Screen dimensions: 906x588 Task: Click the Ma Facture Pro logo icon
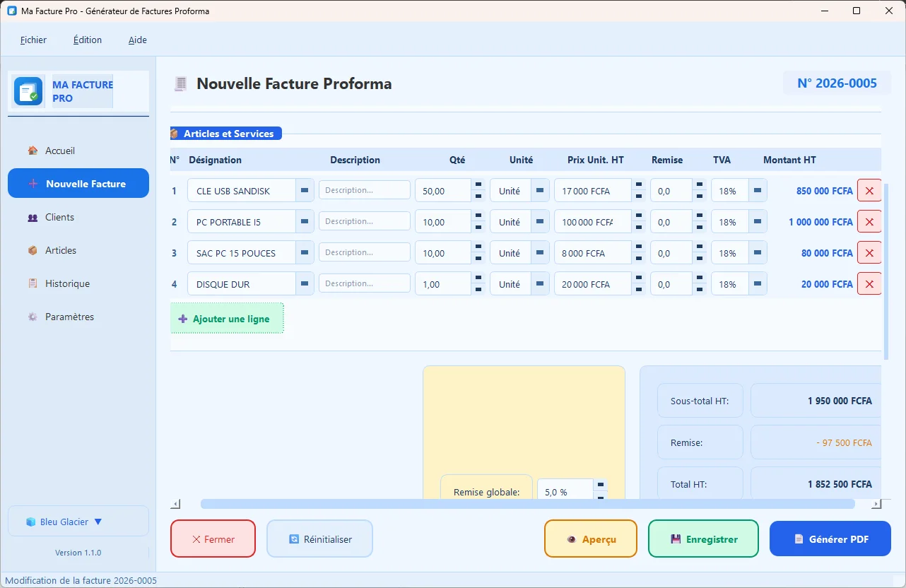pos(29,91)
